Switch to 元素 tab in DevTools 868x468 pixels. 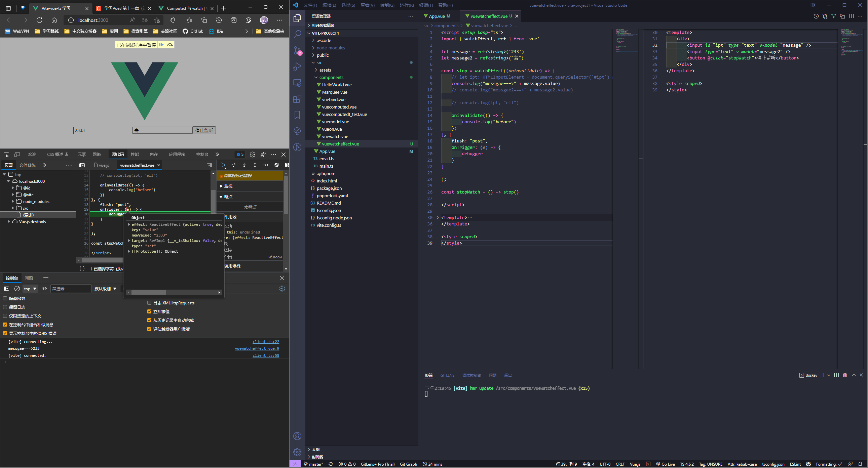click(82, 155)
